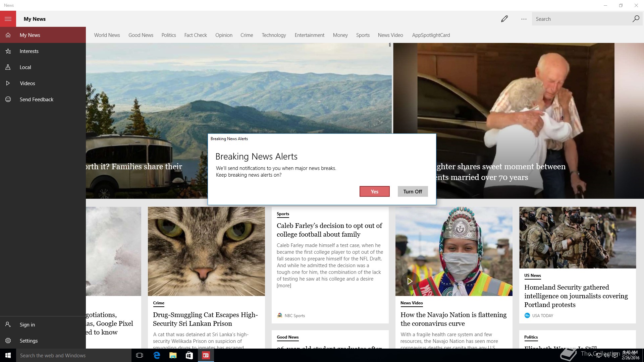
Task: Open the Fact Check tab
Action: click(196, 35)
